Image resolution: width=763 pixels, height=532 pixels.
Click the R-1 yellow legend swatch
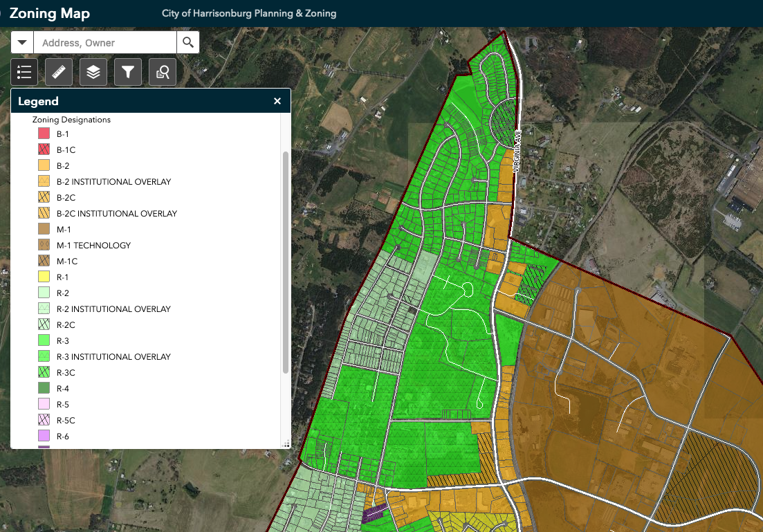[44, 277]
